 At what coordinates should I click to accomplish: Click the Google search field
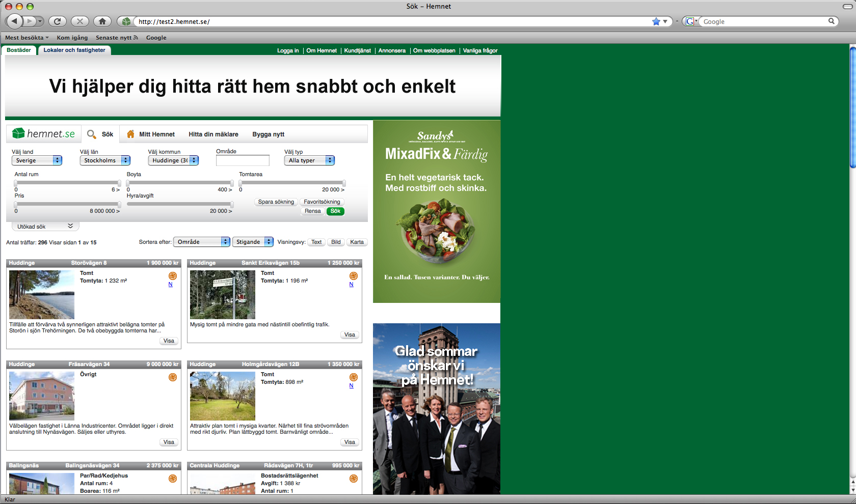pos(764,21)
